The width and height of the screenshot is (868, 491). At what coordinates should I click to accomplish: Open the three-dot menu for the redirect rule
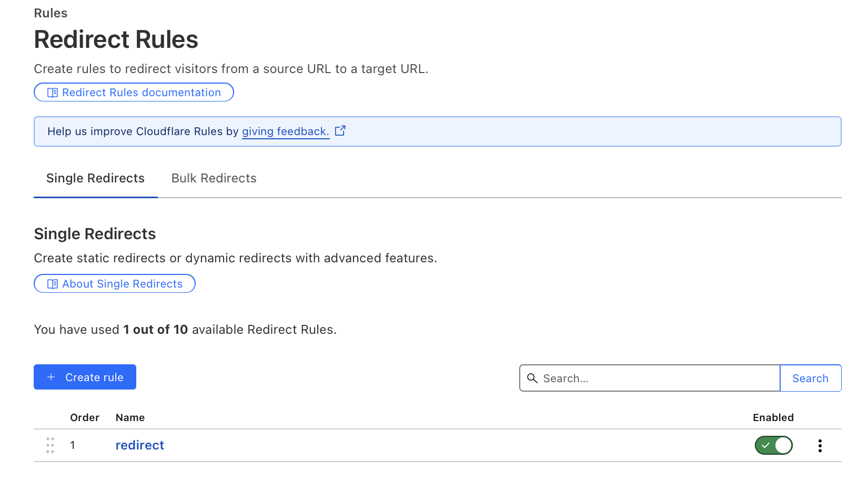(820, 446)
